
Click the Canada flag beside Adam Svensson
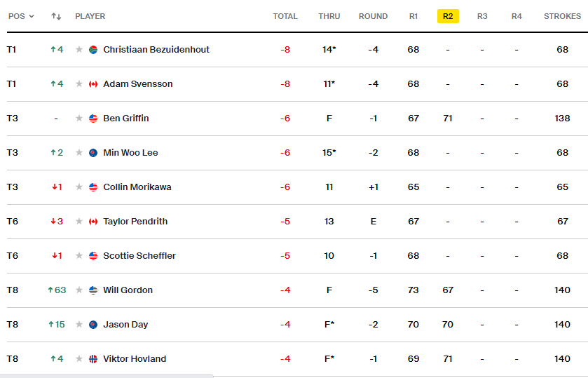pos(93,84)
